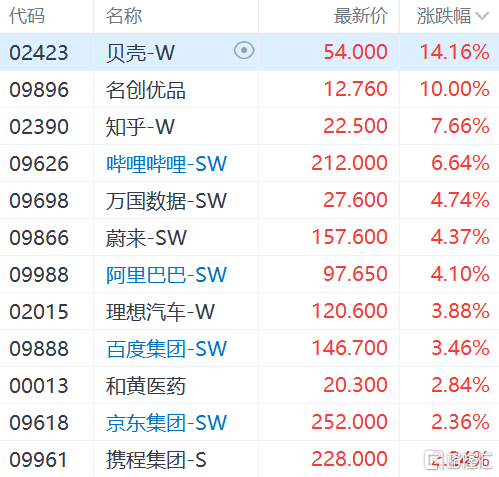The width and height of the screenshot is (499, 477).
Task: Open stock link 哔哩哔哩-SW
Action: point(166,164)
